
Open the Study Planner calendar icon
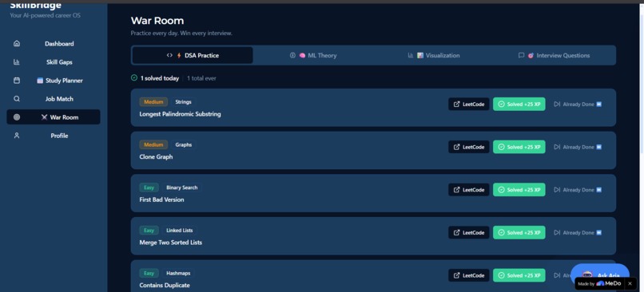tap(17, 81)
